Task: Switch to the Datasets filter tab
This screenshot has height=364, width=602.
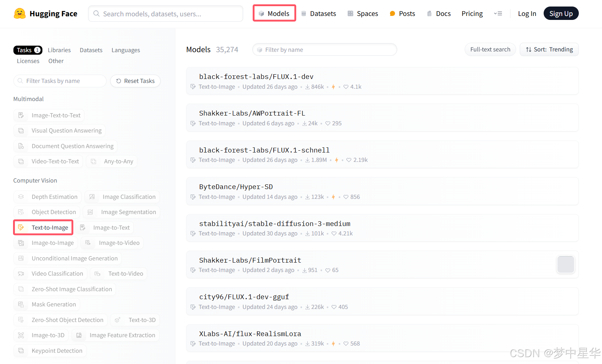Action: pos(91,50)
